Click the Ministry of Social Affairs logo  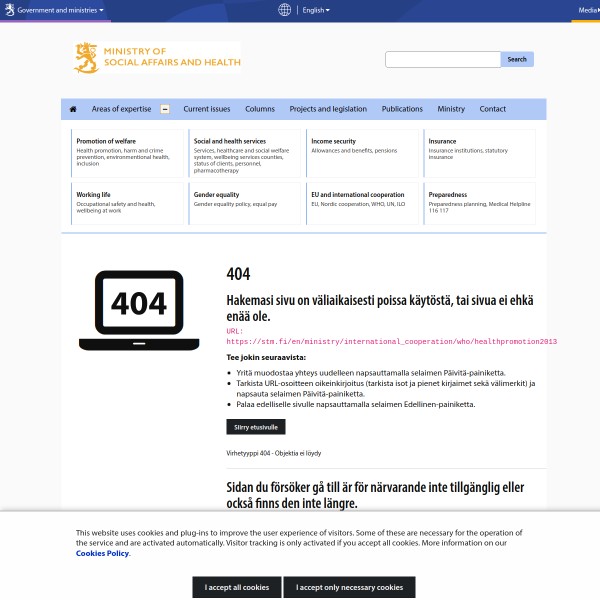tap(157, 58)
